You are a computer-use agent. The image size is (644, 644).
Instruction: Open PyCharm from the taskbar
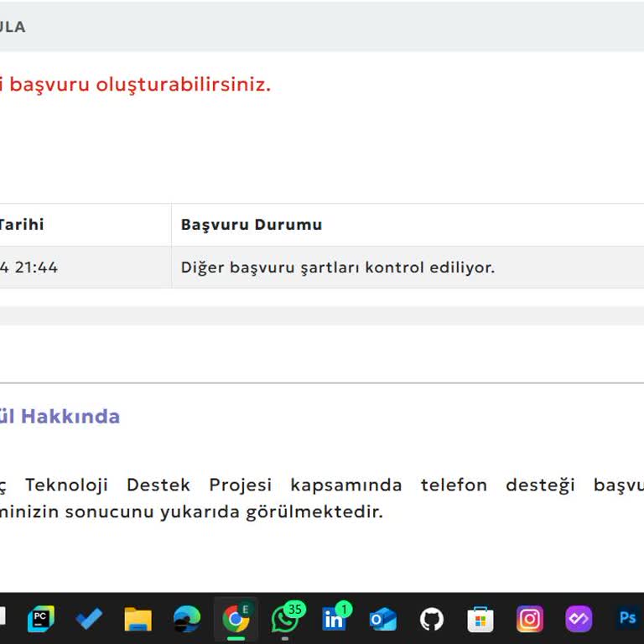tap(40, 619)
